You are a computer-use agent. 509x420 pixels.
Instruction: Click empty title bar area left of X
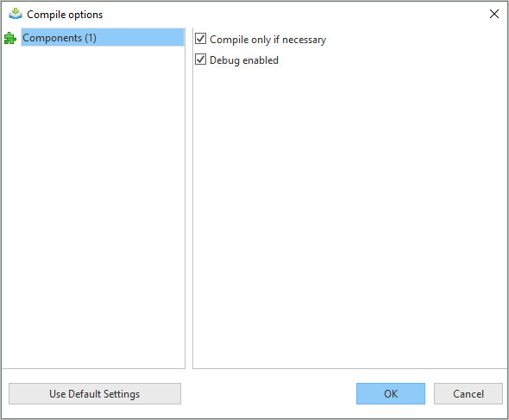[x=292, y=14]
